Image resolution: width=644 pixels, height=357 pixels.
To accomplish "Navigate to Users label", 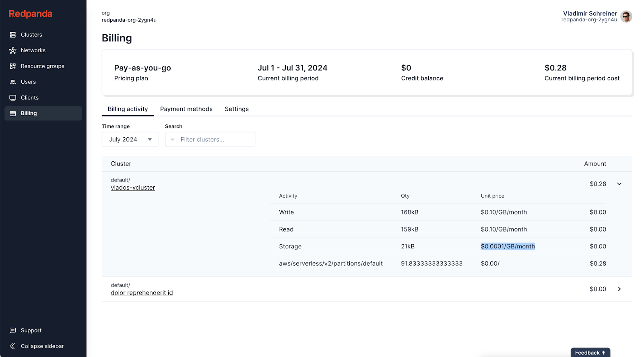I will coord(28,82).
